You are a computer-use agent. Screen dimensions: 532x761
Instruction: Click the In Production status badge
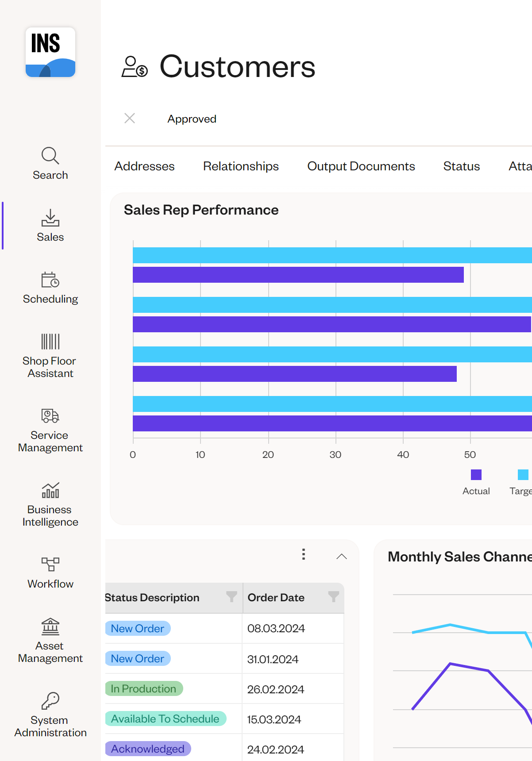pos(143,688)
